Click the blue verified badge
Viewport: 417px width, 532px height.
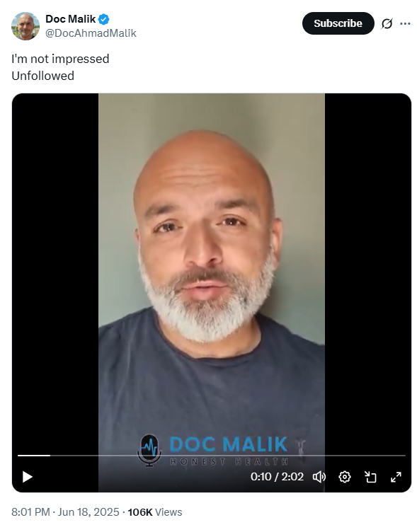[103, 19]
